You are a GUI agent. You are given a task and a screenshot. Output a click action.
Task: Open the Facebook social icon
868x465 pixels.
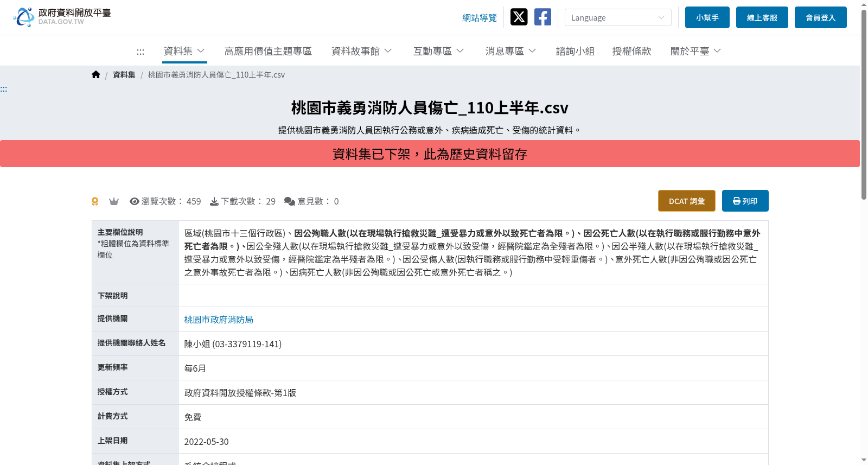(542, 17)
